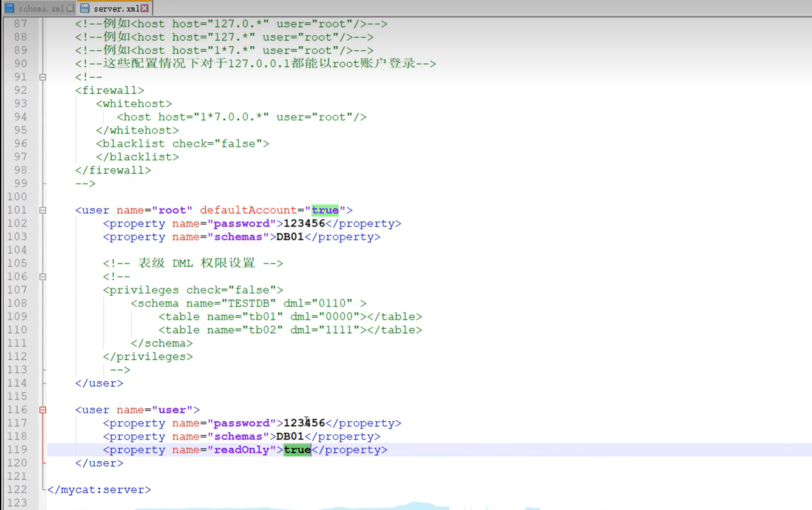This screenshot has height=510, width=812.
Task: Click the closing schema tag on line 111
Action: pyautogui.click(x=162, y=343)
